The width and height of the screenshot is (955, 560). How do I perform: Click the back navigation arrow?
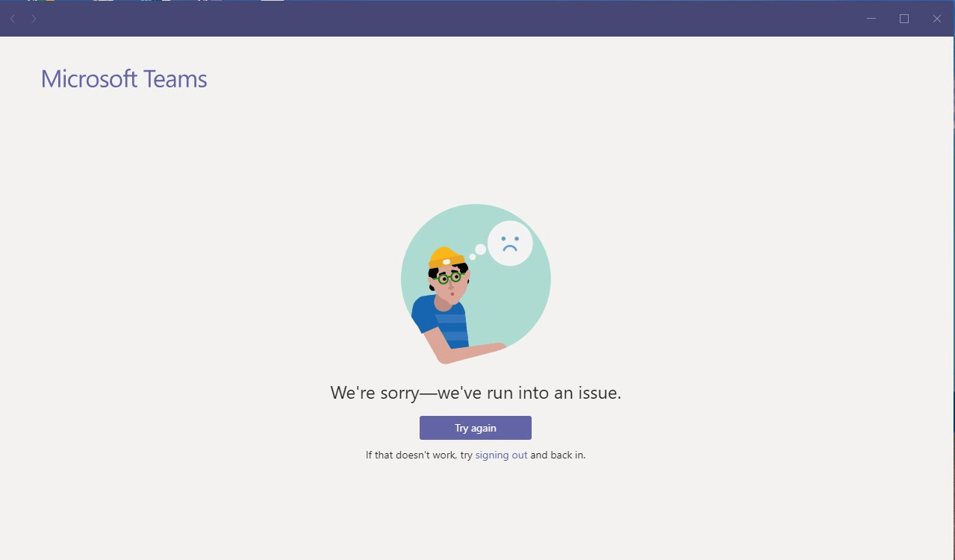[13, 19]
